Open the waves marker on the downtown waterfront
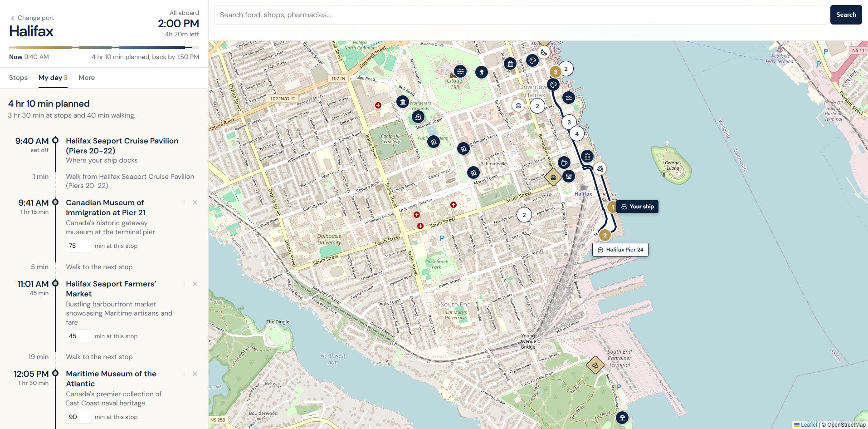Image resolution: width=868 pixels, height=429 pixels. [x=569, y=97]
